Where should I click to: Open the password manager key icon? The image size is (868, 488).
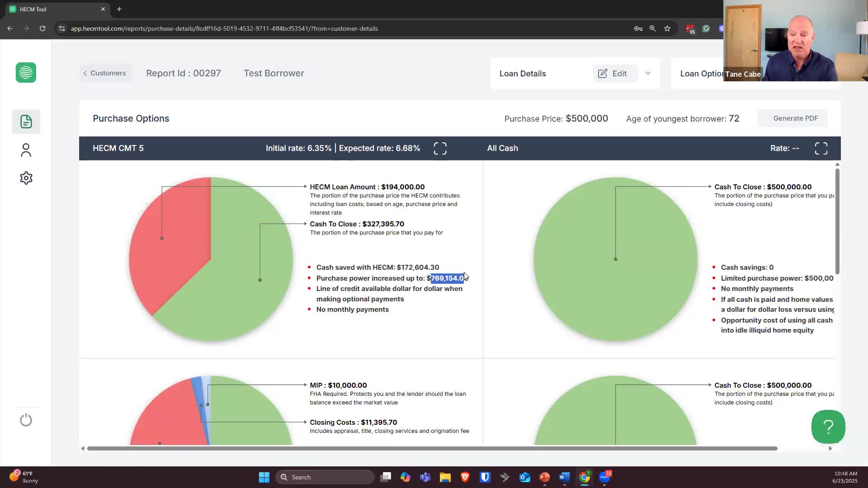(x=638, y=28)
